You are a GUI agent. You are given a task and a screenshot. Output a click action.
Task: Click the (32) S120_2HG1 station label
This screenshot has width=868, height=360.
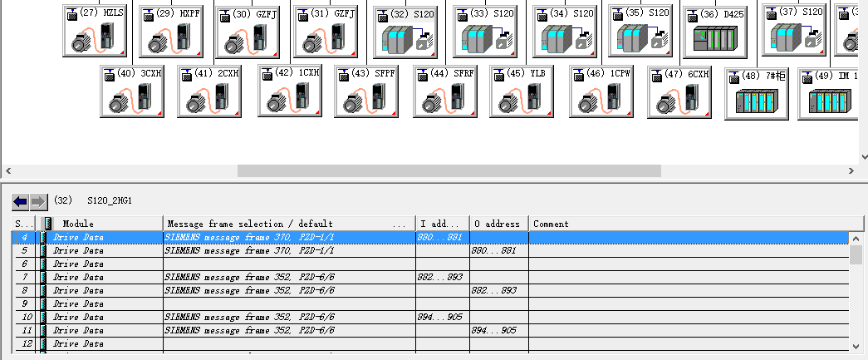(93, 200)
